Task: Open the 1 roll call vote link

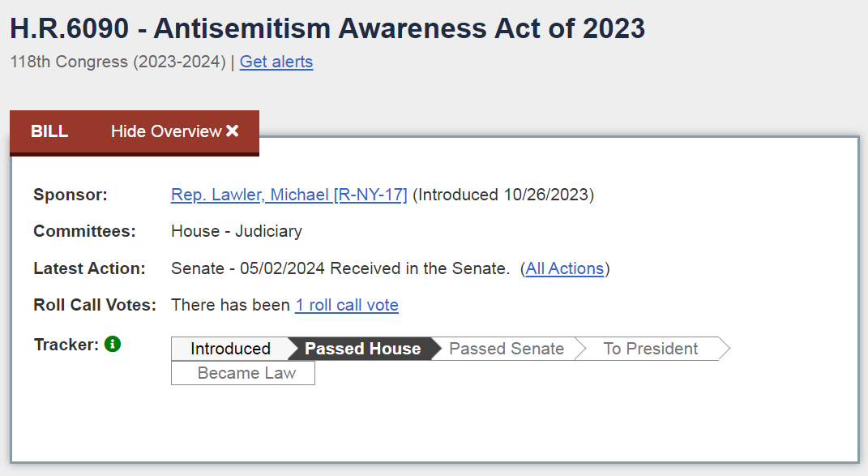Action: [347, 305]
